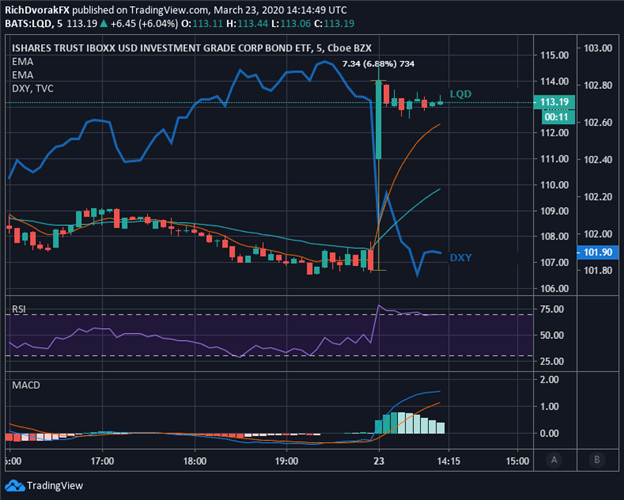
Task: Click the large green breakout candle
Action: click(378, 119)
